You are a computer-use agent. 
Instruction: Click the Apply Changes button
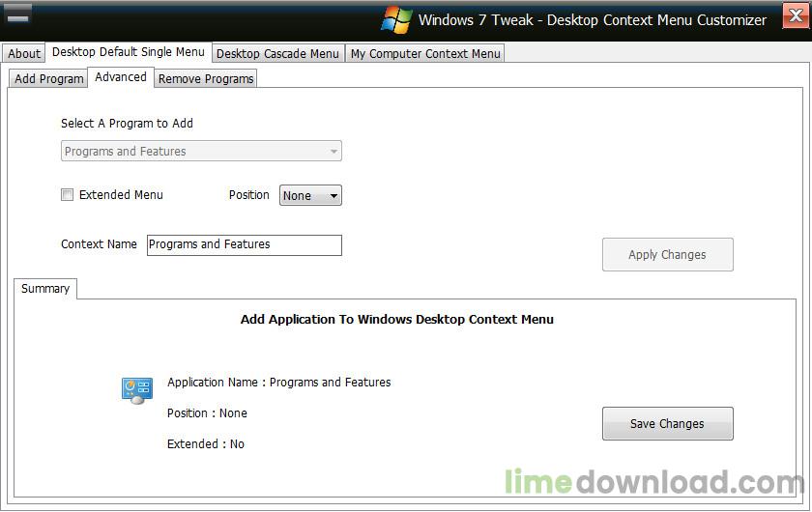click(x=668, y=254)
